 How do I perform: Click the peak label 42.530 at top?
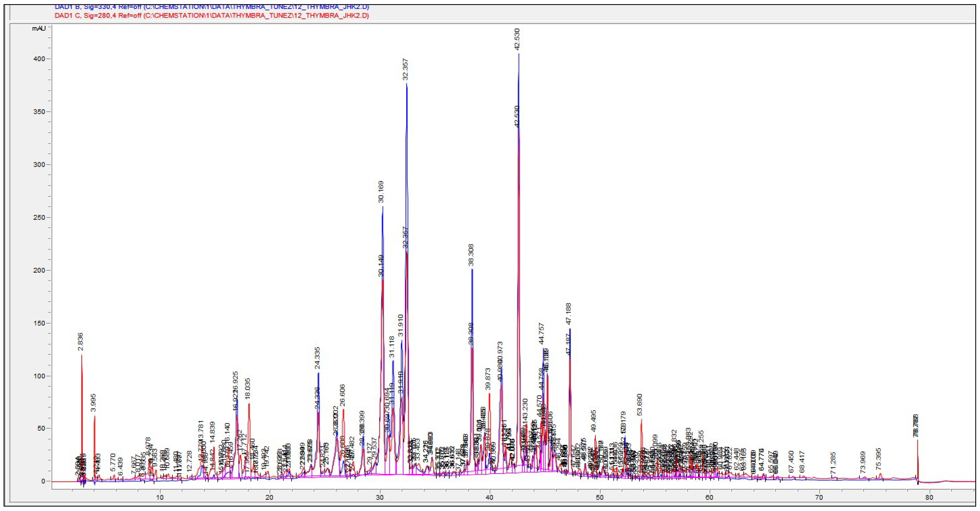[x=517, y=39]
